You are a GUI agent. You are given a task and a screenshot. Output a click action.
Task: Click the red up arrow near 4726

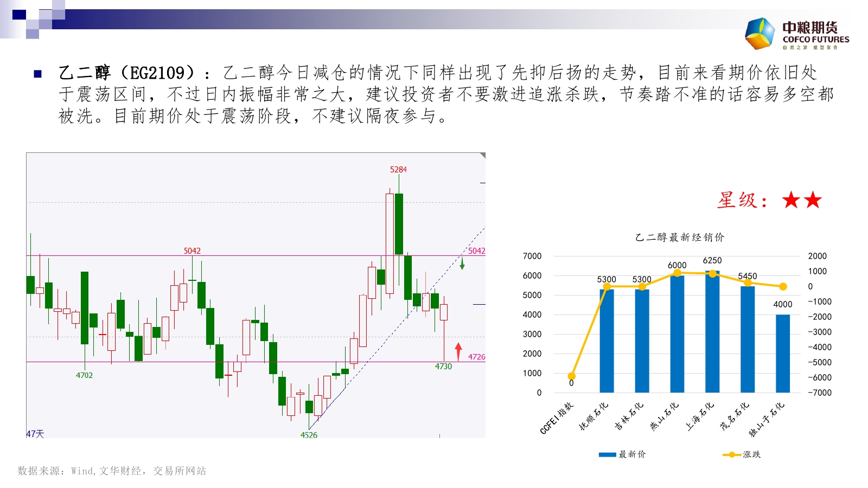coord(458,351)
